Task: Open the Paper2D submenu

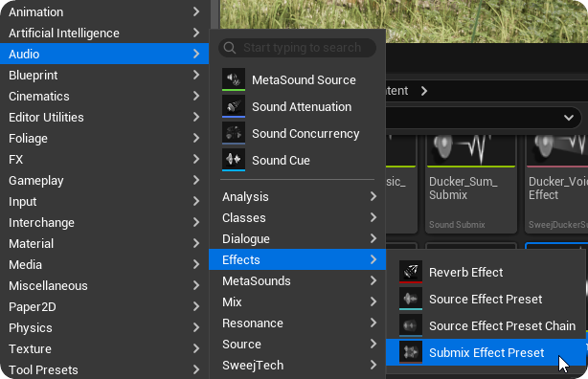Action: coord(104,306)
